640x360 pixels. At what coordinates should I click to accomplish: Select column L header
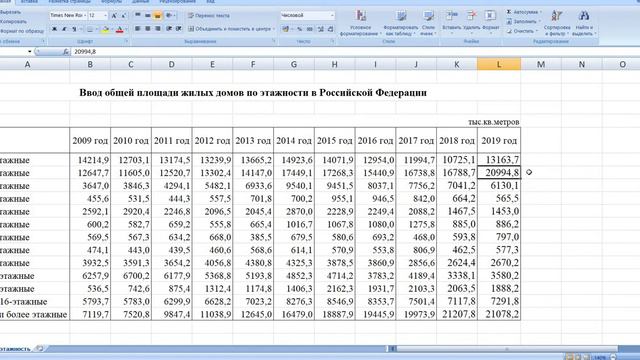[x=499, y=64]
